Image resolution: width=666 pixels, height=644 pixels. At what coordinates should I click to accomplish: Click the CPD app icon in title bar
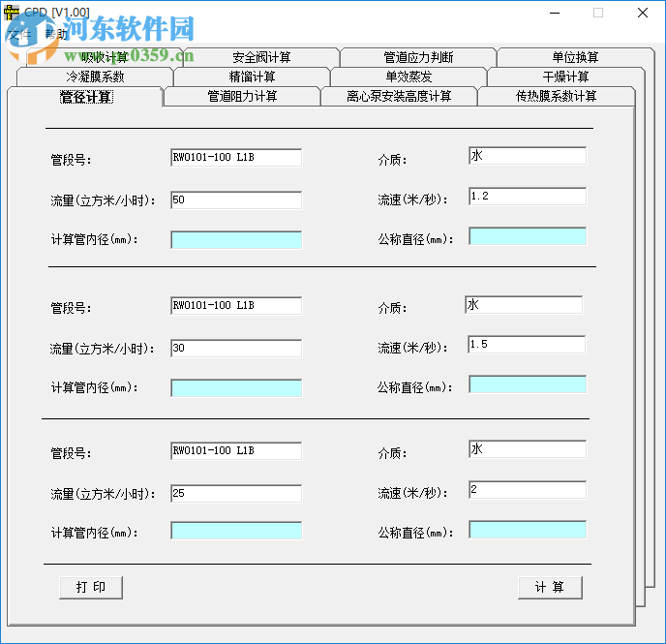(x=12, y=13)
